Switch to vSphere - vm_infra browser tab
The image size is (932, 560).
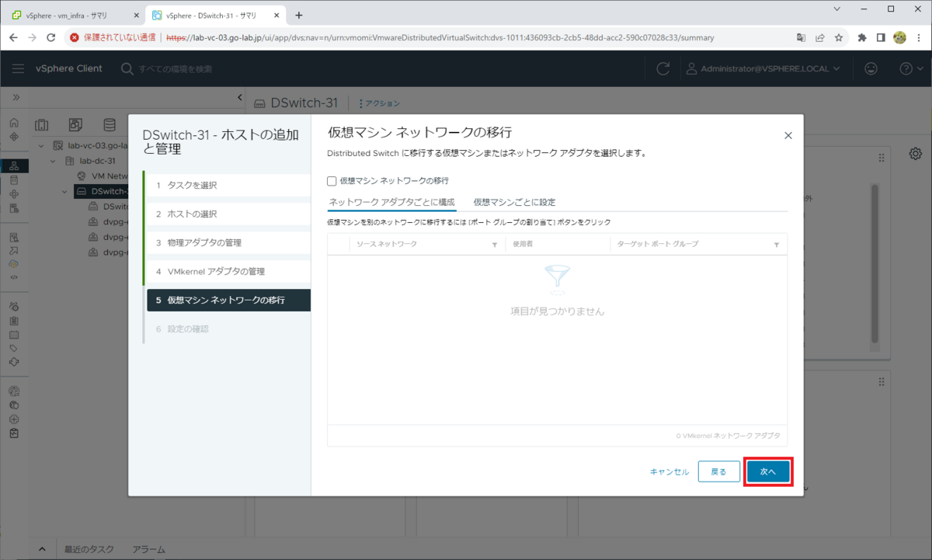tap(75, 15)
